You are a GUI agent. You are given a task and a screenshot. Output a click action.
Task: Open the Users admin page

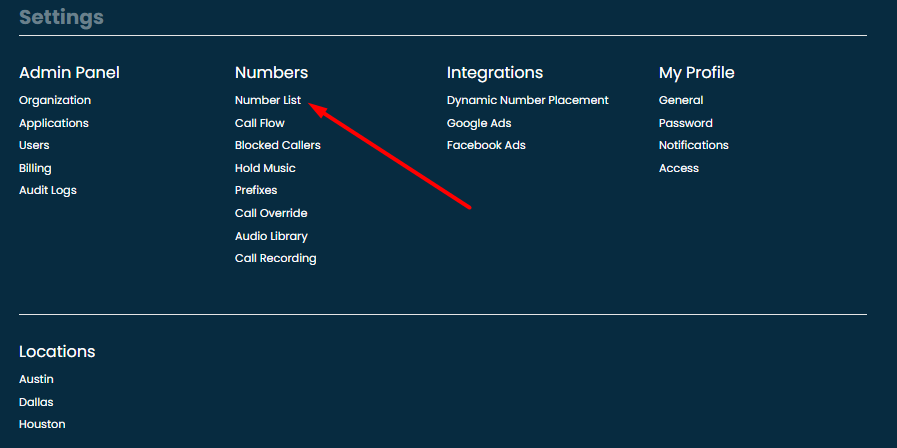point(34,145)
